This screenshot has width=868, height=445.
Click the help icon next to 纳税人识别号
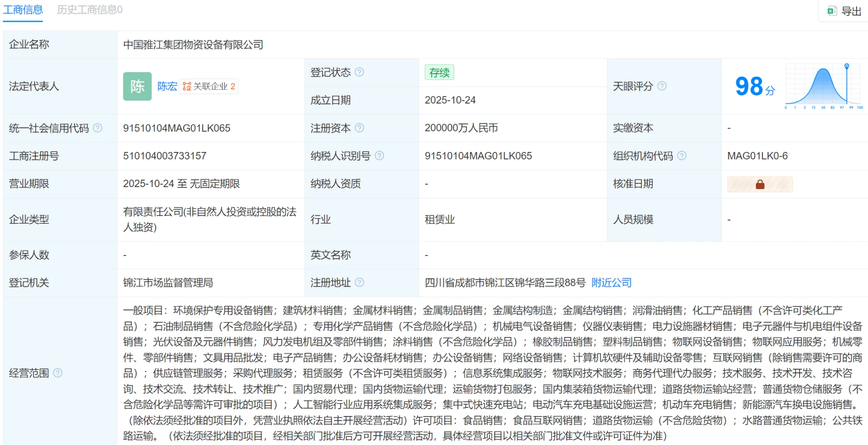(x=380, y=156)
